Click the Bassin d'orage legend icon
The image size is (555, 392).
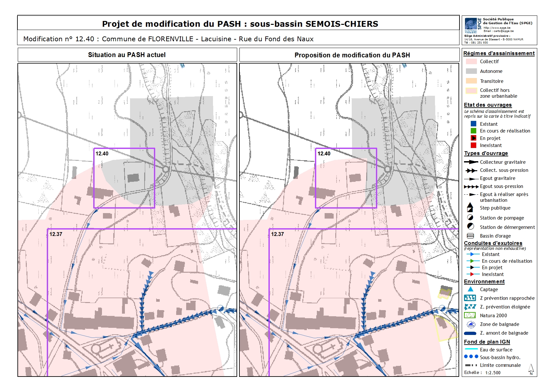click(x=470, y=236)
